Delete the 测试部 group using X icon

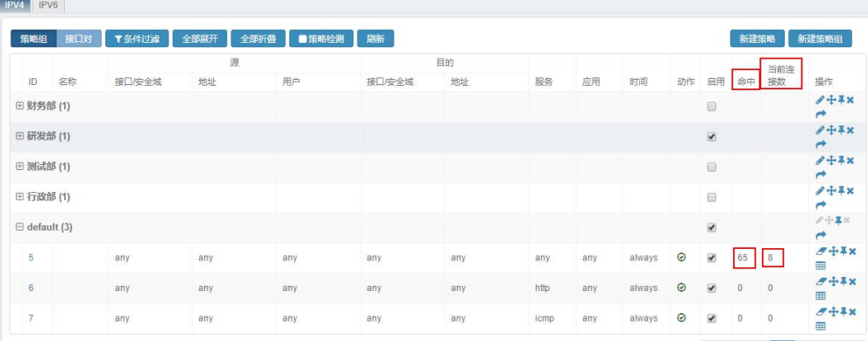(x=850, y=160)
